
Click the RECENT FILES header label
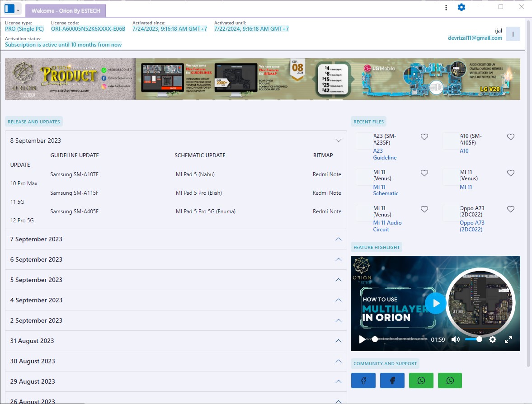pos(368,122)
